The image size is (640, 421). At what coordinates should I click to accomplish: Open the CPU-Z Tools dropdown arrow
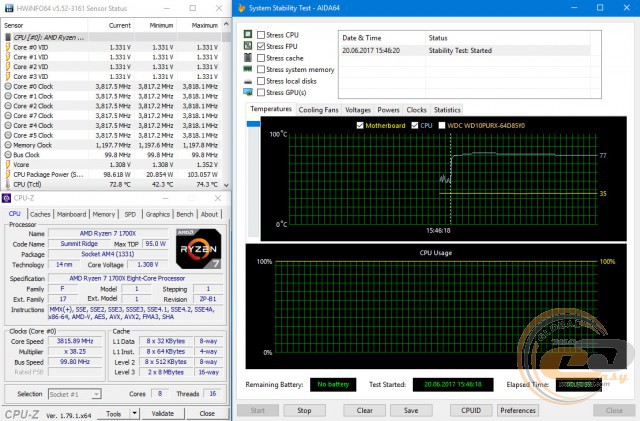pyautogui.click(x=135, y=413)
